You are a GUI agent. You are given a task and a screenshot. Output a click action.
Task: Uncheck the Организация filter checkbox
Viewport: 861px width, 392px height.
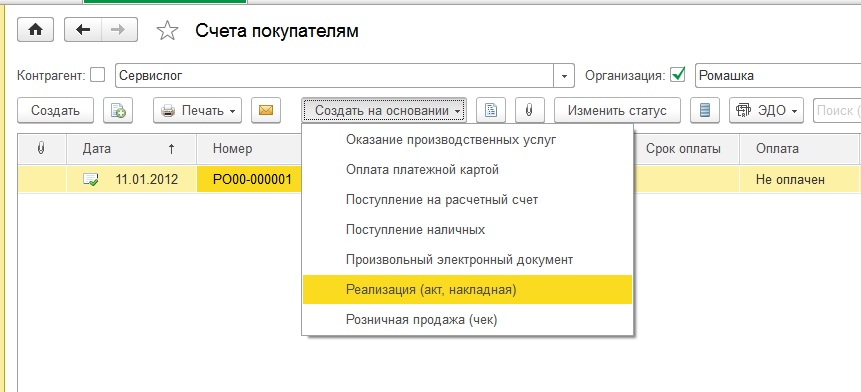coord(679,75)
